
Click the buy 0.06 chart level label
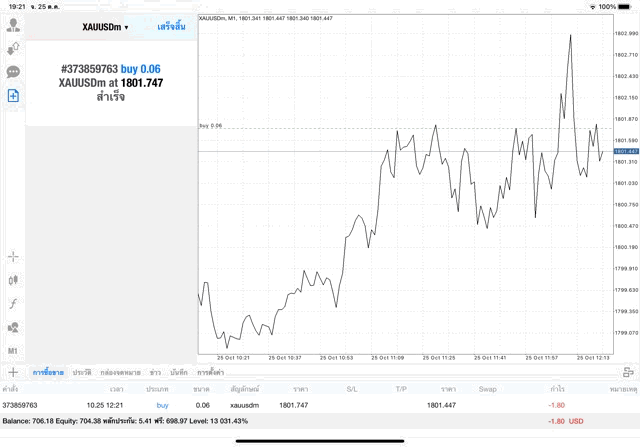pyautogui.click(x=211, y=126)
